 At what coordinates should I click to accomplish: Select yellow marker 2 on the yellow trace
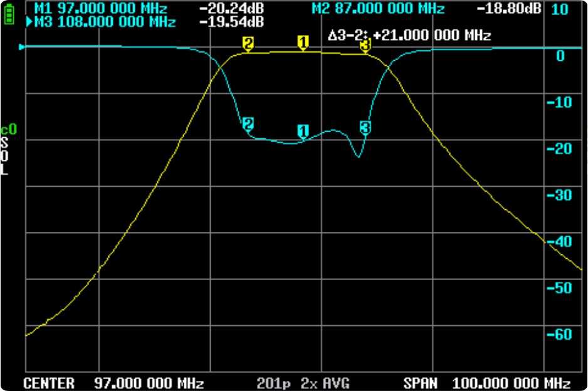(248, 44)
